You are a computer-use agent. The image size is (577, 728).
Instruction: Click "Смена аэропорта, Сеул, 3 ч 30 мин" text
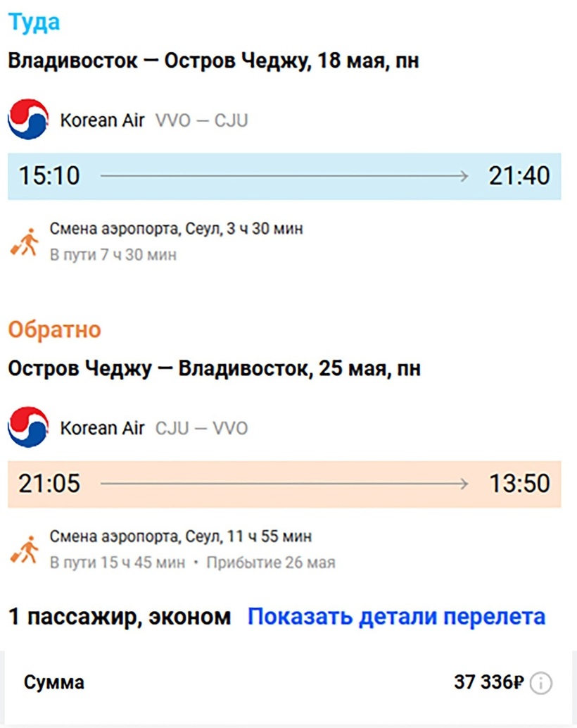pos(177,229)
